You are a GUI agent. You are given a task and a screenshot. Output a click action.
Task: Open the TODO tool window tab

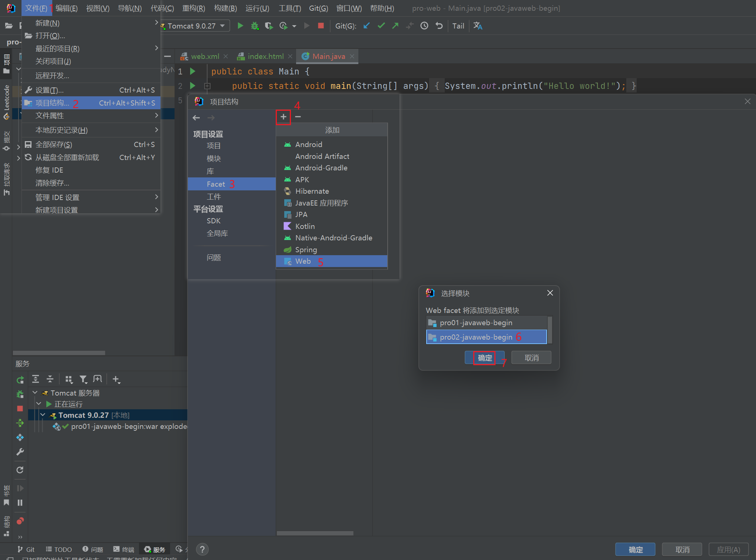pyautogui.click(x=59, y=549)
